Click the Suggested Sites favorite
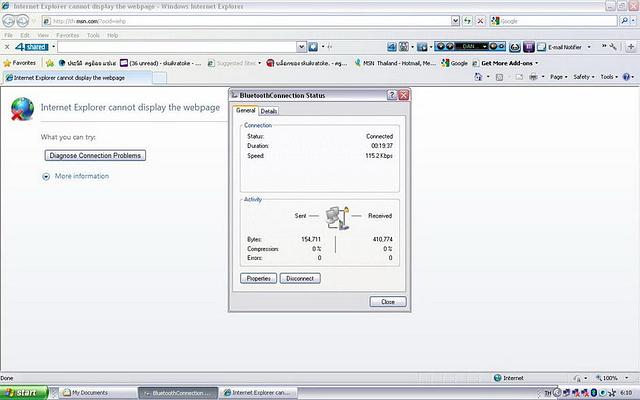The height and width of the screenshot is (400, 640). click(x=234, y=63)
